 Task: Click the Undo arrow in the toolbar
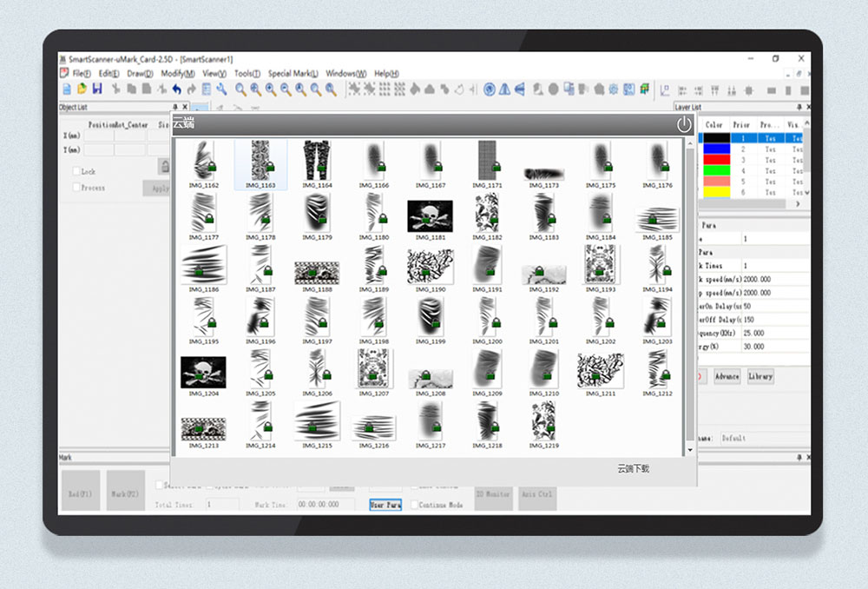point(177,89)
